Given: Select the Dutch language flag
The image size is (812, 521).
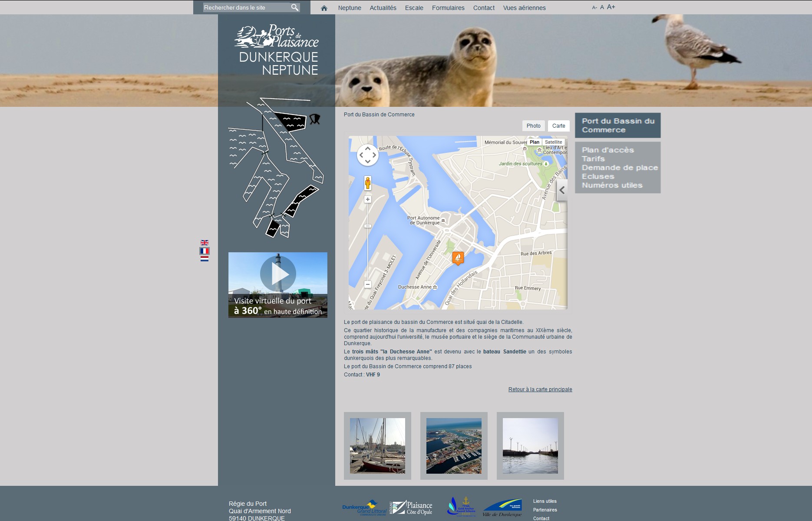Looking at the screenshot, I should click(x=205, y=259).
